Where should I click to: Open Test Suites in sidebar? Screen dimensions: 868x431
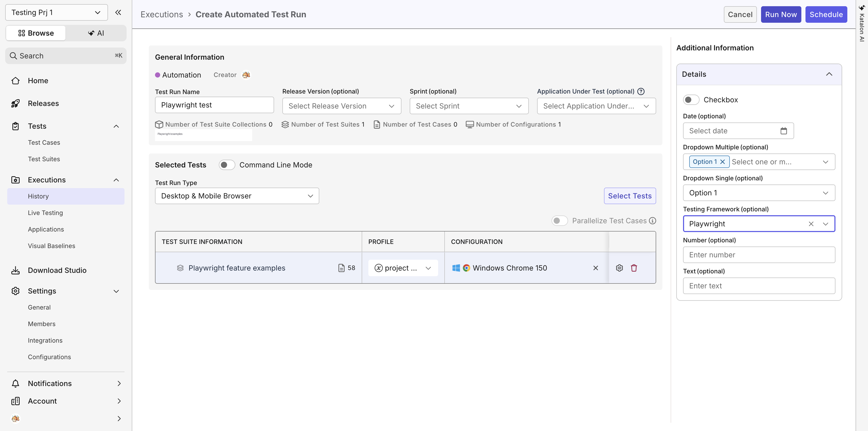click(x=44, y=159)
